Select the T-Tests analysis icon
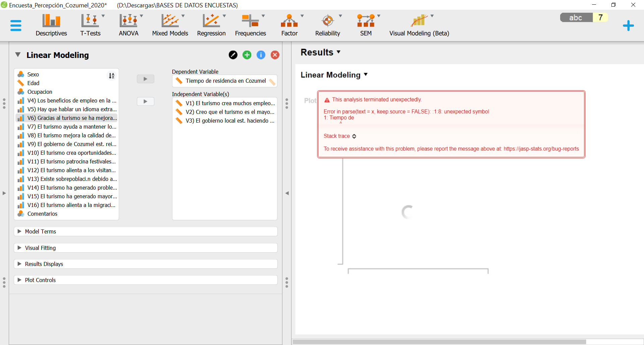The image size is (644, 345). (90, 23)
